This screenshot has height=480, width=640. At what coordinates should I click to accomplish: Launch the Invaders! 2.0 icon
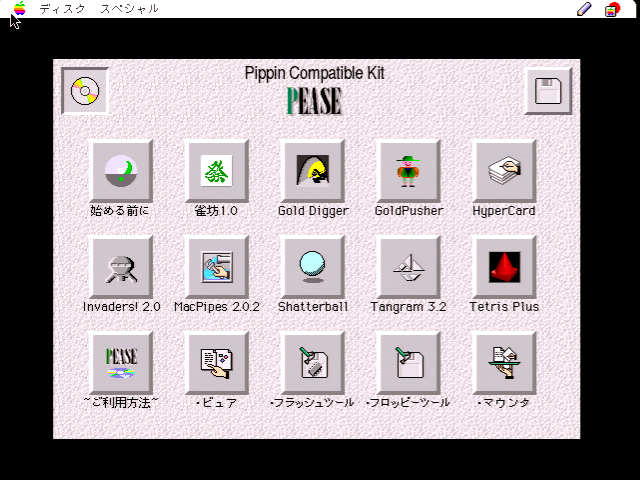click(121, 267)
